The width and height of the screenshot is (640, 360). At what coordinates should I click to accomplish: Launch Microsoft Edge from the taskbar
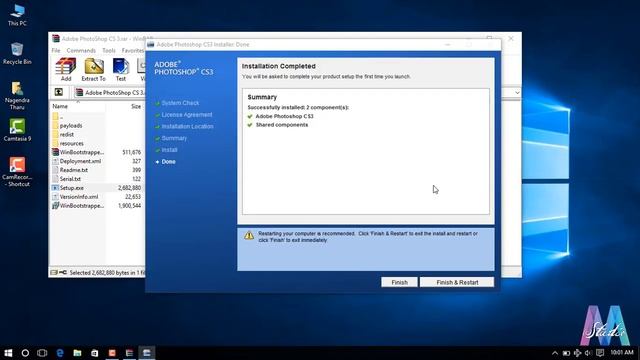point(60,353)
